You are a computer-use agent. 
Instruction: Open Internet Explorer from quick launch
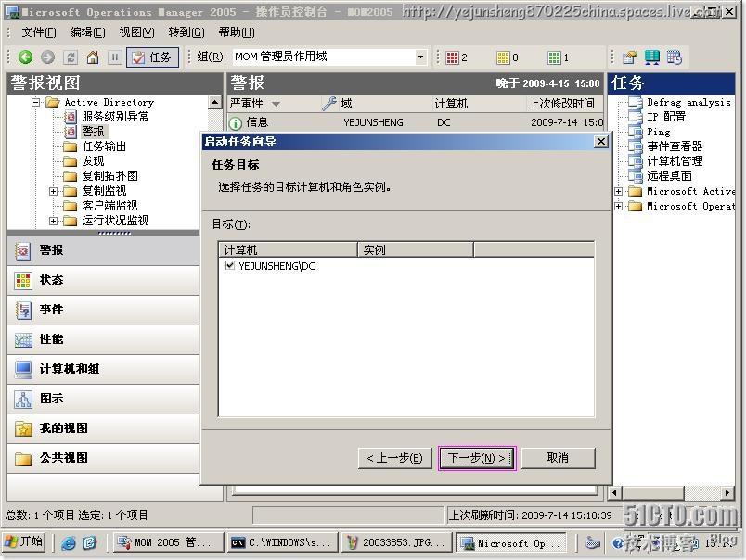tap(69, 543)
